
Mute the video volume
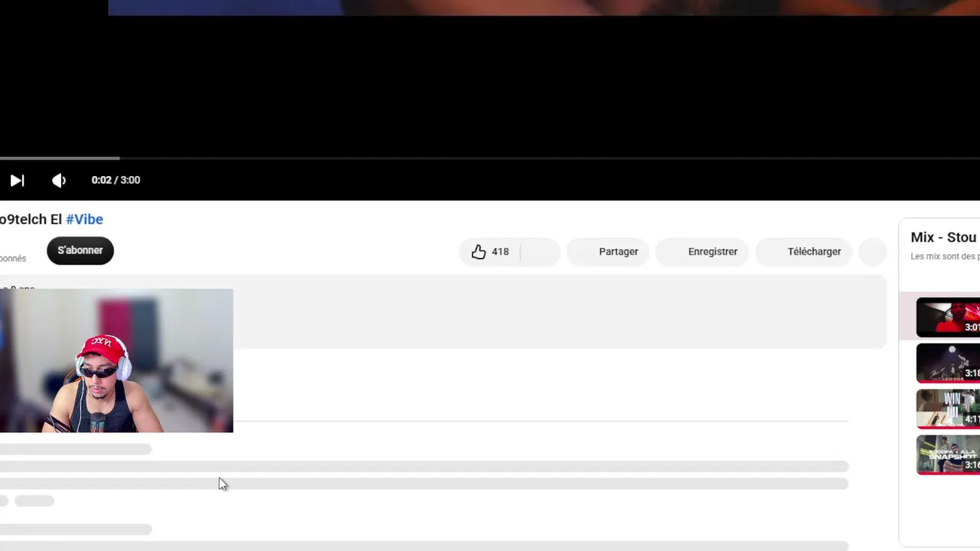pyautogui.click(x=59, y=181)
